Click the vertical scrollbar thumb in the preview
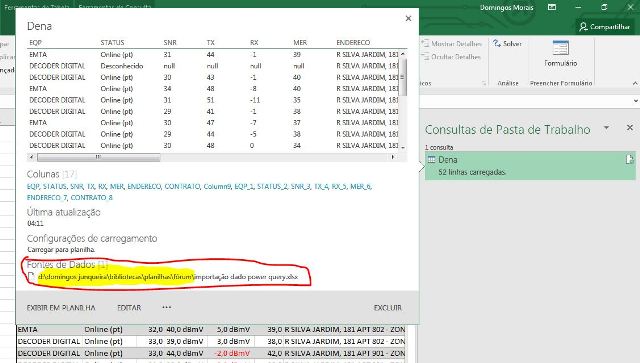 [x=403, y=77]
